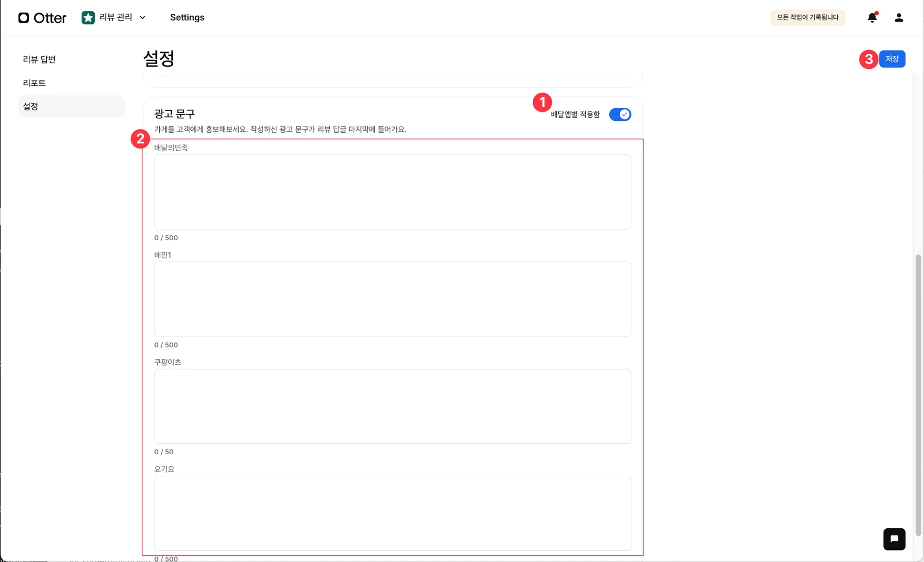Focus the 배민1 ad text field
924x562 pixels.
(x=392, y=299)
